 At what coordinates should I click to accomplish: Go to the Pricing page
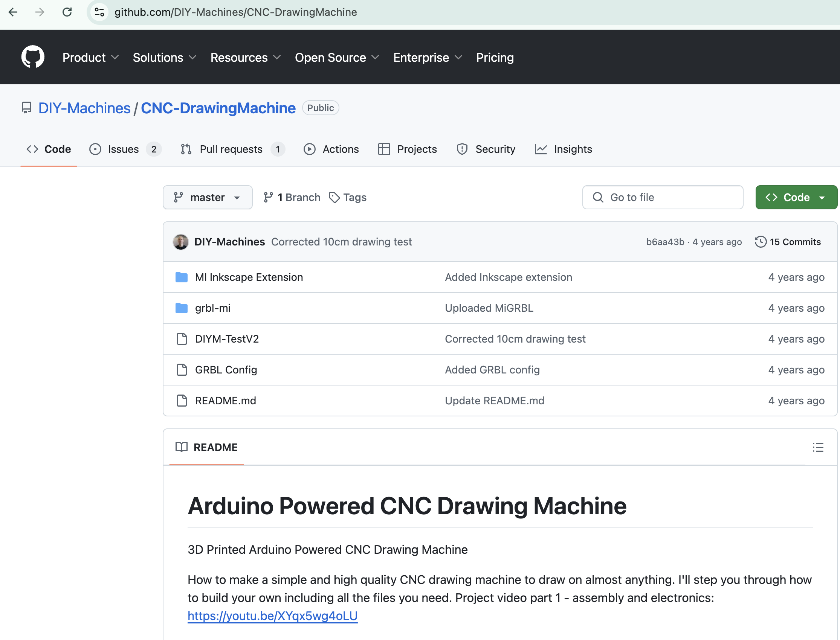[x=495, y=58]
